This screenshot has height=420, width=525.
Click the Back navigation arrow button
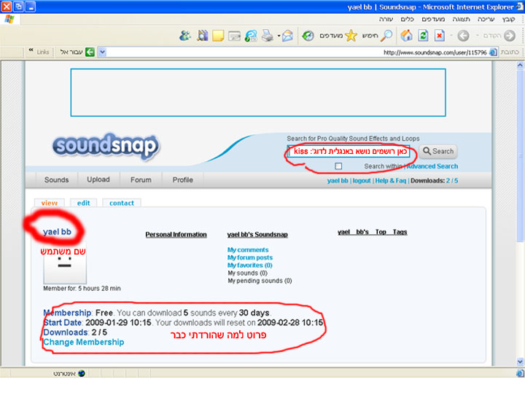pos(509,36)
